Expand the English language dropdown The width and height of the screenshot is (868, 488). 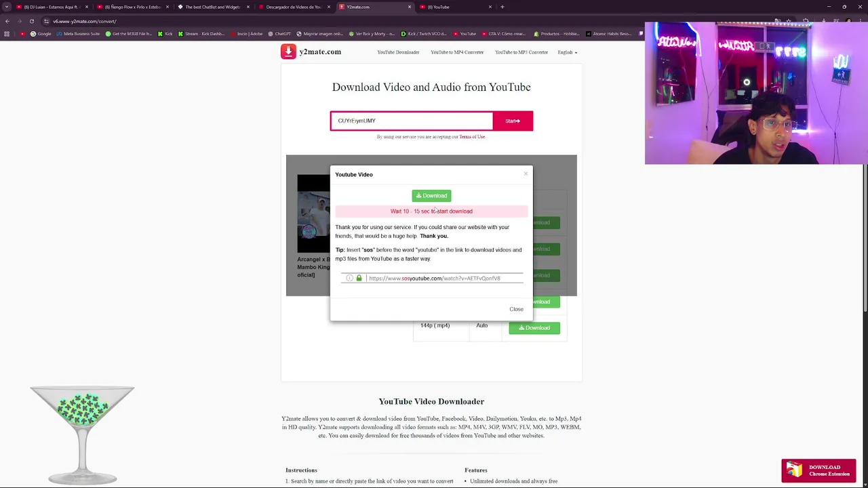click(x=568, y=52)
